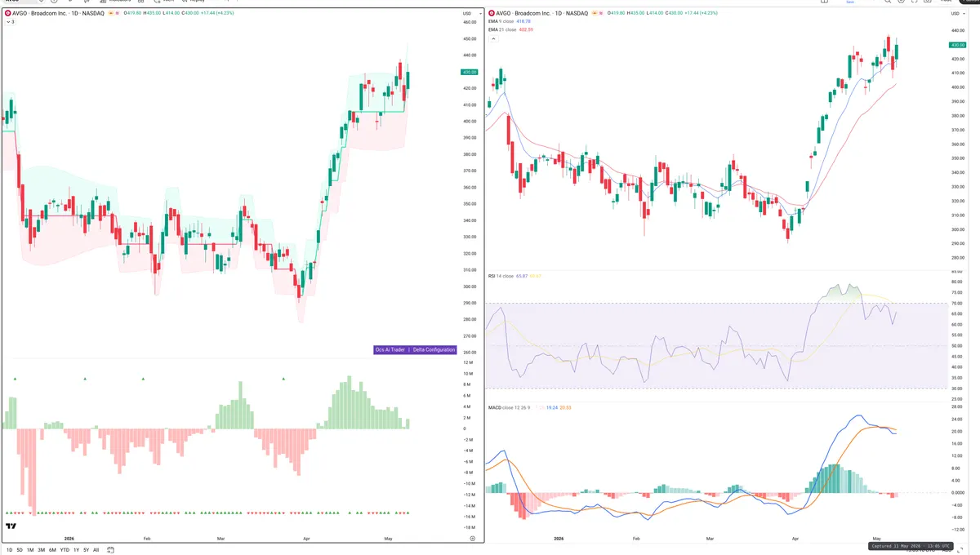Click the EMA 21 value 402.59
The image size is (980, 555).
pos(526,29)
